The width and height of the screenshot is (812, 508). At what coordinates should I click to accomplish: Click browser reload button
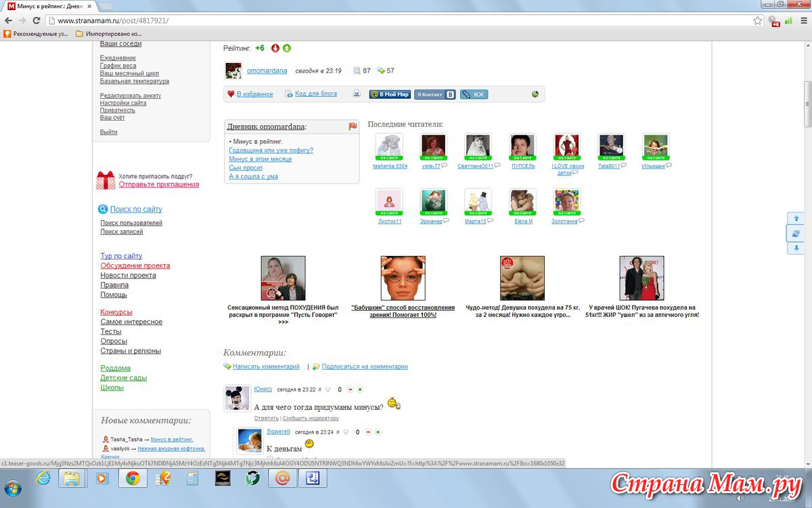tap(36, 20)
